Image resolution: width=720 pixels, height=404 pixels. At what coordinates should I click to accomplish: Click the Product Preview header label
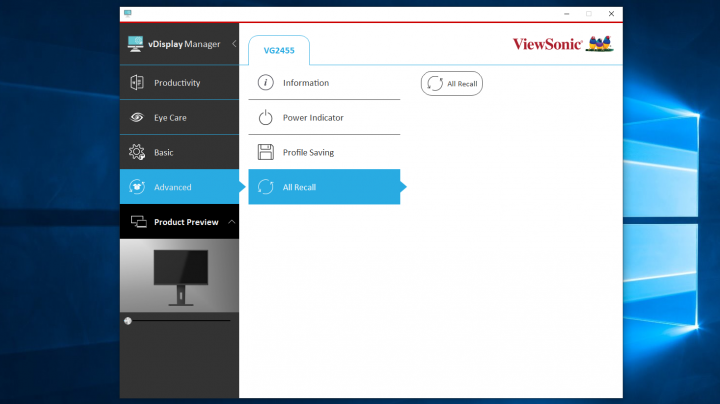click(186, 222)
